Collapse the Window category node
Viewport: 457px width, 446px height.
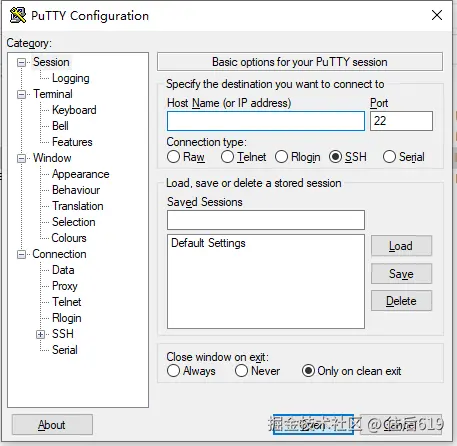(x=22, y=158)
